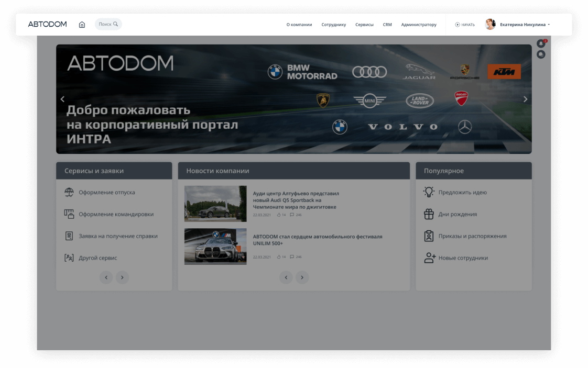Go to previous page of Новости компании
The height and width of the screenshot is (368, 588).
click(x=286, y=277)
